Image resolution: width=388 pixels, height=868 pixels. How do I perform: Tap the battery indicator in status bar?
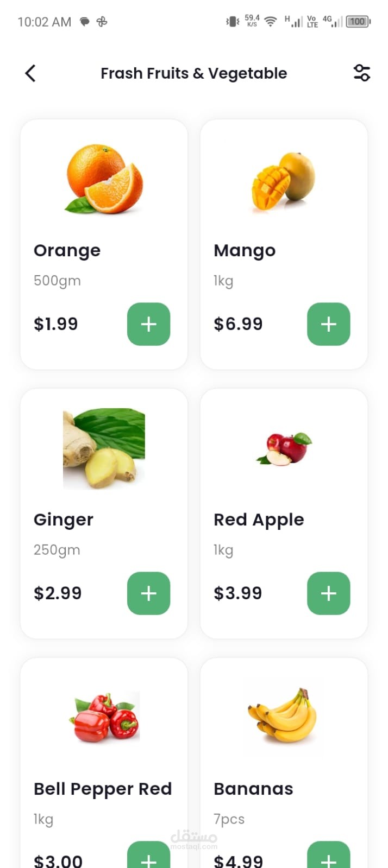358,22
